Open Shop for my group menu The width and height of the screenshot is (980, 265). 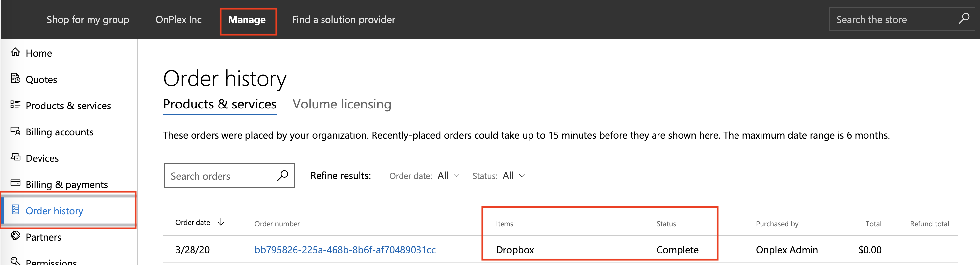click(x=88, y=19)
